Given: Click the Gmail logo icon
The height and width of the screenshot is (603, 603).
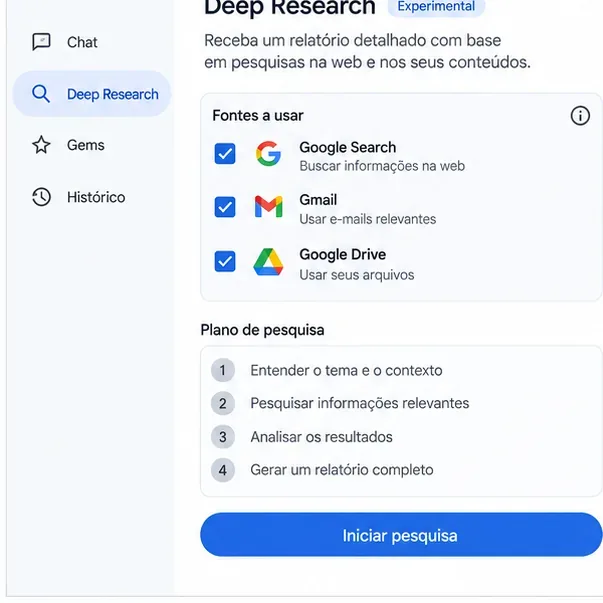Looking at the screenshot, I should click(x=268, y=207).
